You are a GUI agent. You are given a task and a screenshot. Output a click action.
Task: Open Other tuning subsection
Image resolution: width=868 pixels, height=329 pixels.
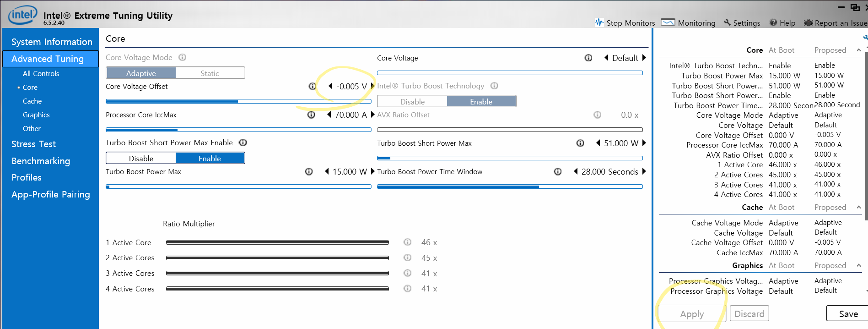[x=32, y=128]
